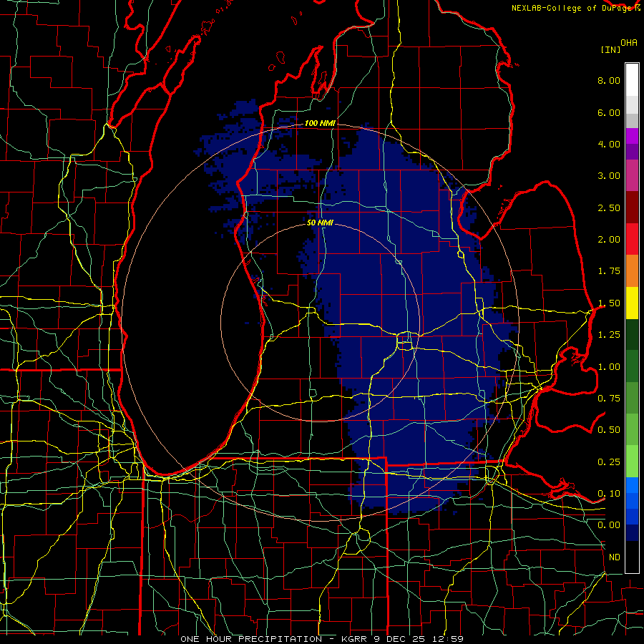Pick the black ND swatch at legend bottom
Image resolution: width=644 pixels, height=644 pixels.
click(632, 557)
